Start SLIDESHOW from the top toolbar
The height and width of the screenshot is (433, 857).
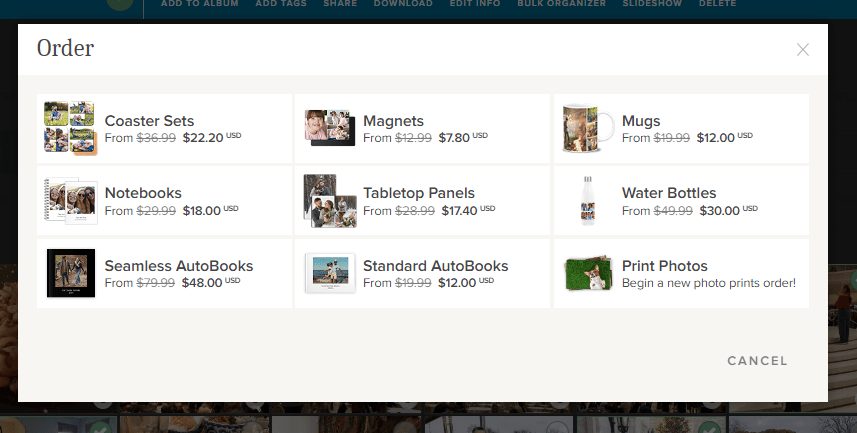652,4
